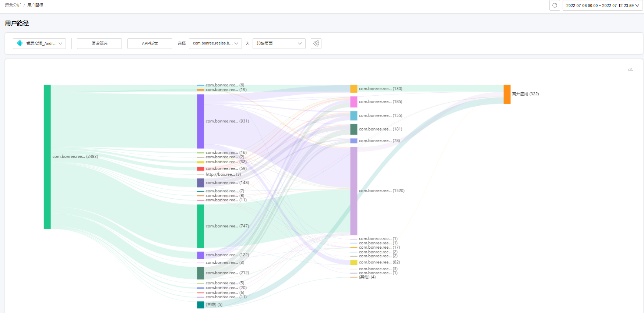Go to 运营分析 breadcrumb
The height and width of the screenshot is (313, 644).
[x=13, y=5]
